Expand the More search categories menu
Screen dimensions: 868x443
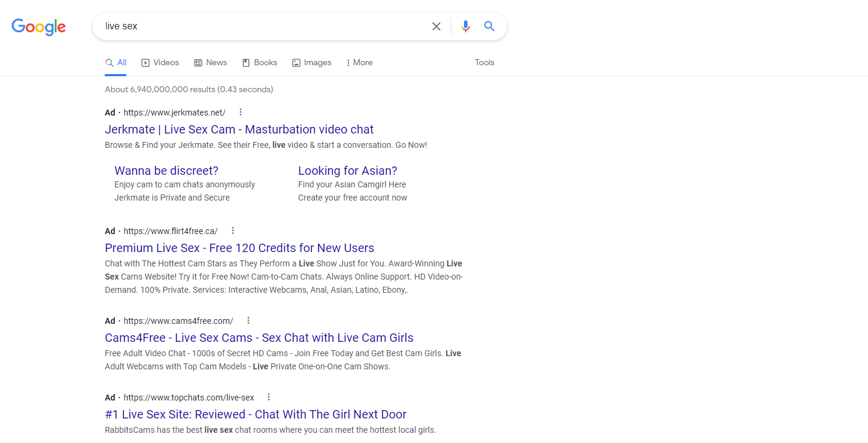[359, 63]
